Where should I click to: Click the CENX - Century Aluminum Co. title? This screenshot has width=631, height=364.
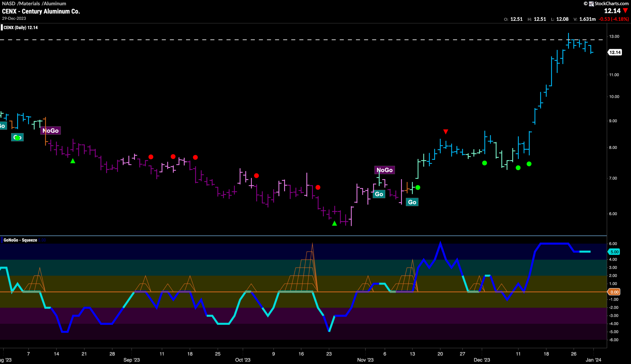(x=41, y=11)
